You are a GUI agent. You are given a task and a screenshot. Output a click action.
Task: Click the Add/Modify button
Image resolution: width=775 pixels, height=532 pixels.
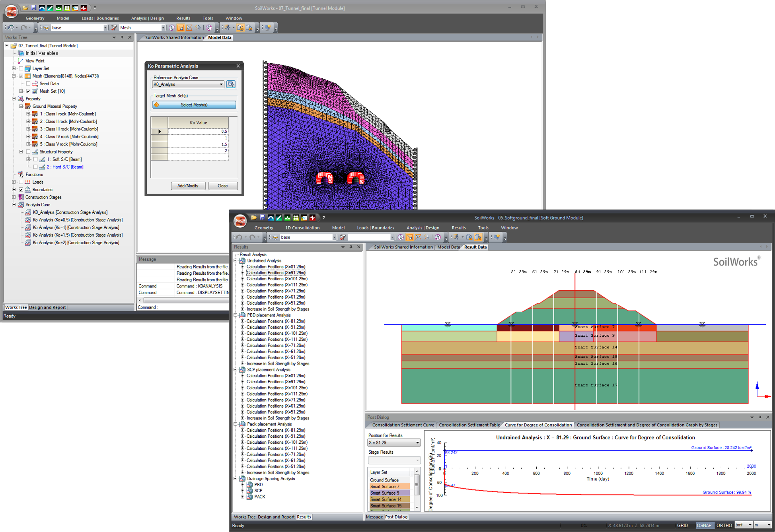[x=188, y=186]
